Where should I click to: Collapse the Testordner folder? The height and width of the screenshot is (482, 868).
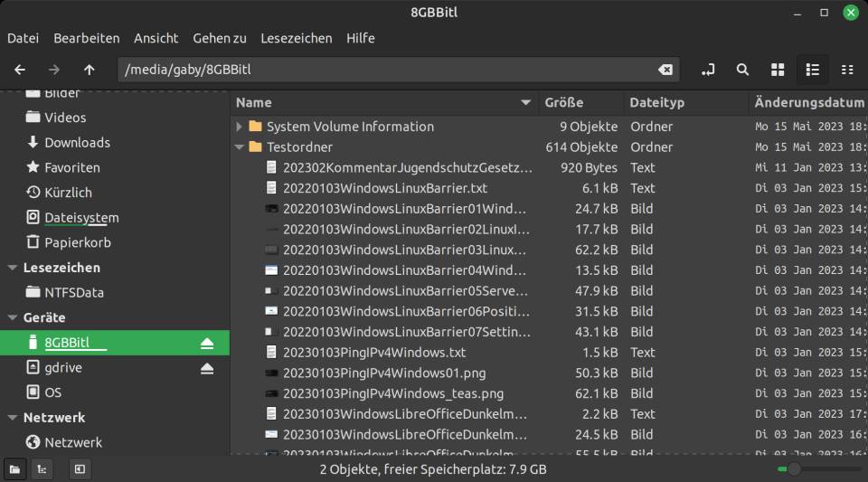tap(239, 147)
